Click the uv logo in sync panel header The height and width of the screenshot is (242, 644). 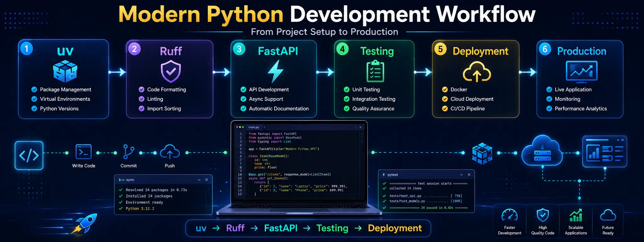coord(122,180)
